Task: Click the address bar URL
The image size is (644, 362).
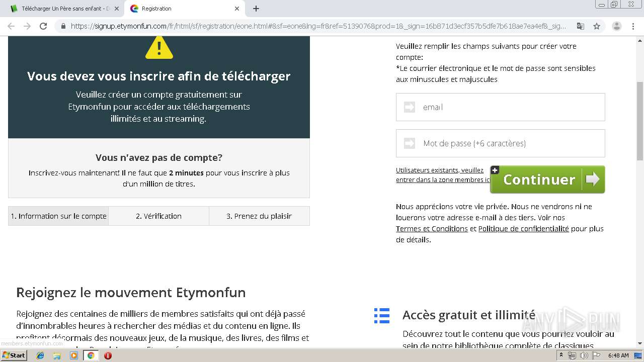Action: pyautogui.click(x=318, y=26)
